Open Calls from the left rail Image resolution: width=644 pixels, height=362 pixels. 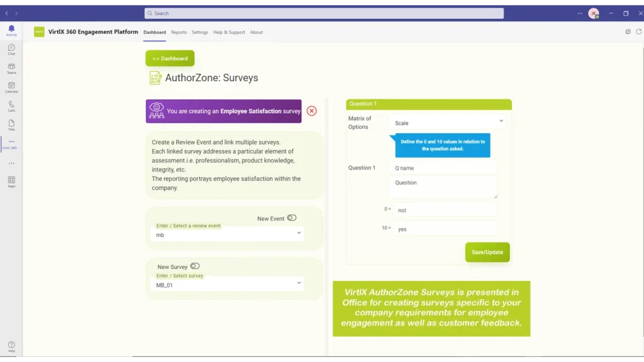click(11, 106)
